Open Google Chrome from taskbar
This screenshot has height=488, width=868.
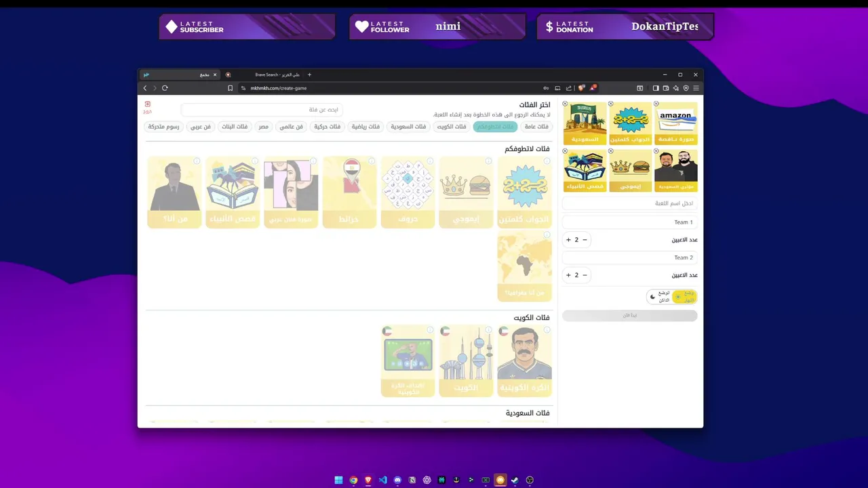353,480
